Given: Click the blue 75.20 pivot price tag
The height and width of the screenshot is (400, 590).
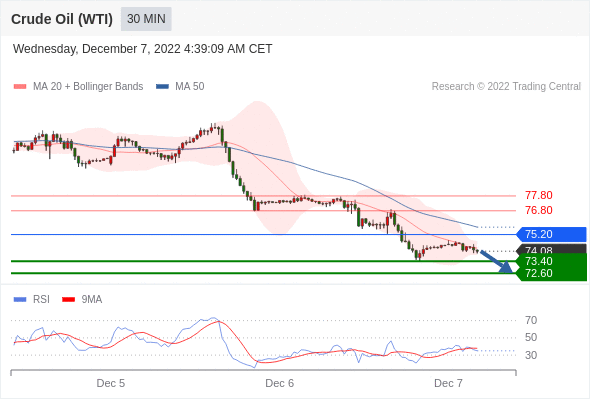Looking at the screenshot, I should [551, 234].
